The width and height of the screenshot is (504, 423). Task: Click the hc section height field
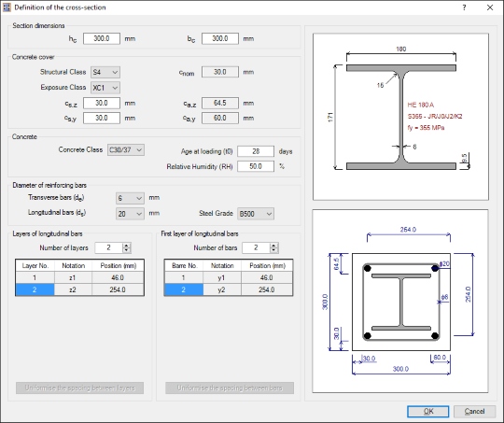click(102, 38)
